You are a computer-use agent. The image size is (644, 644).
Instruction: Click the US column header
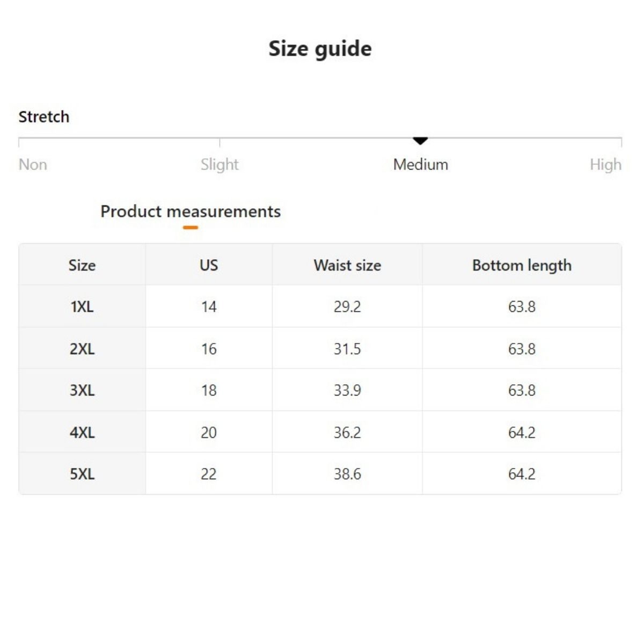(x=209, y=265)
